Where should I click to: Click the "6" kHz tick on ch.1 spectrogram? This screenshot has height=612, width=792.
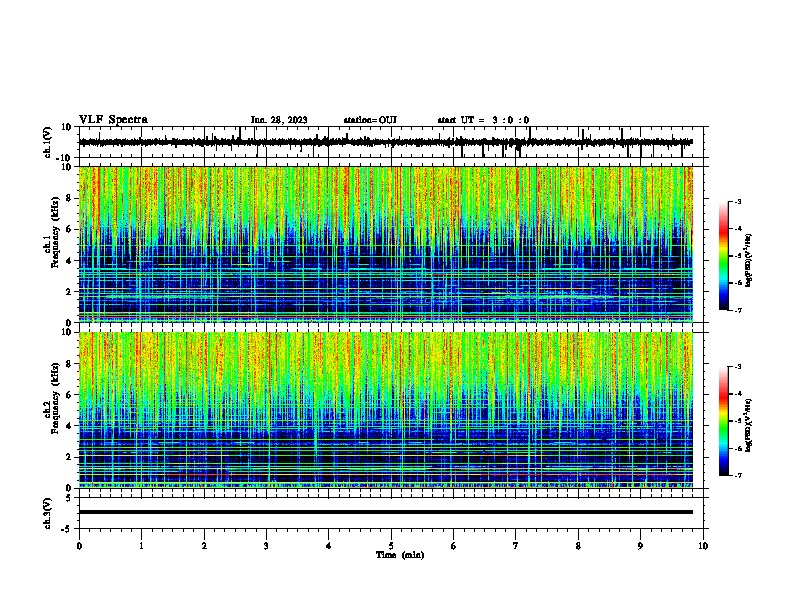[69, 230]
